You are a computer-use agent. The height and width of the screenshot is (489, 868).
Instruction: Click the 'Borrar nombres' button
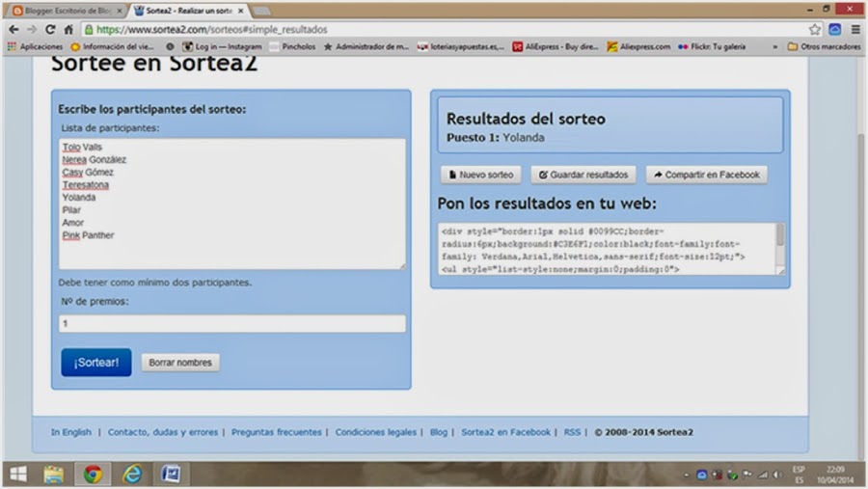pyautogui.click(x=180, y=363)
